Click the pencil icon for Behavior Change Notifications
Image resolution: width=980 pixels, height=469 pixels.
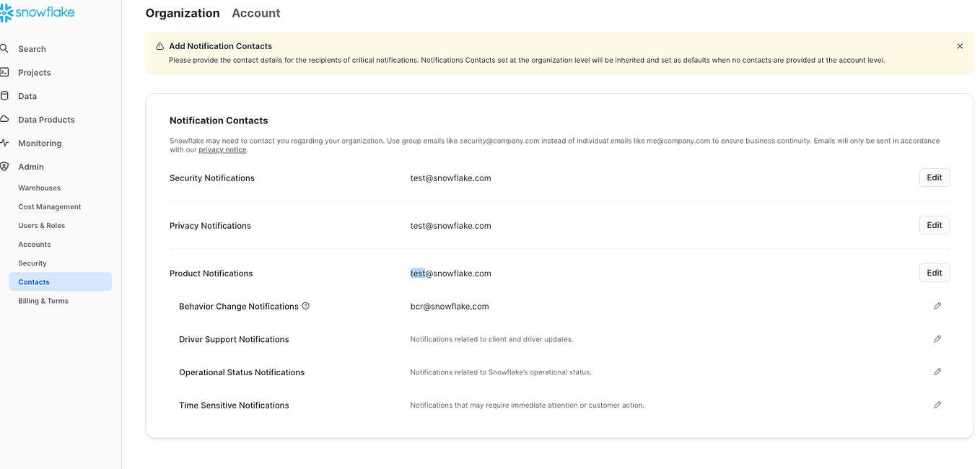(937, 305)
